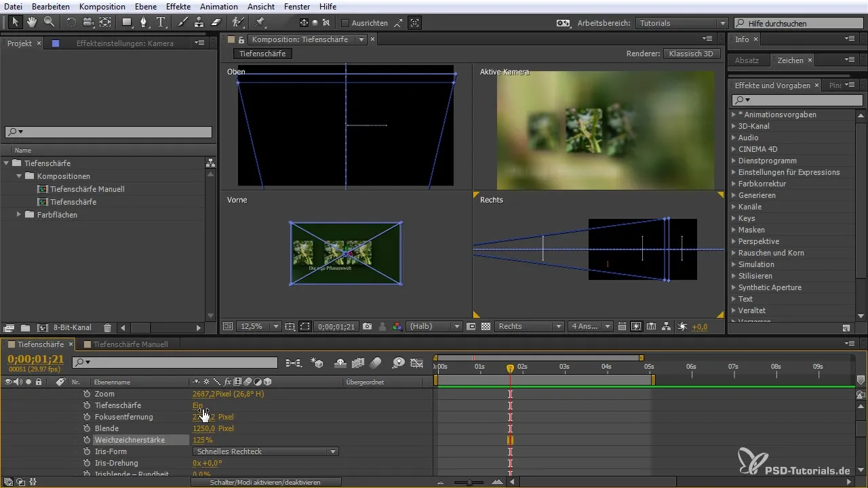Open the Fenster menu

click(x=297, y=6)
